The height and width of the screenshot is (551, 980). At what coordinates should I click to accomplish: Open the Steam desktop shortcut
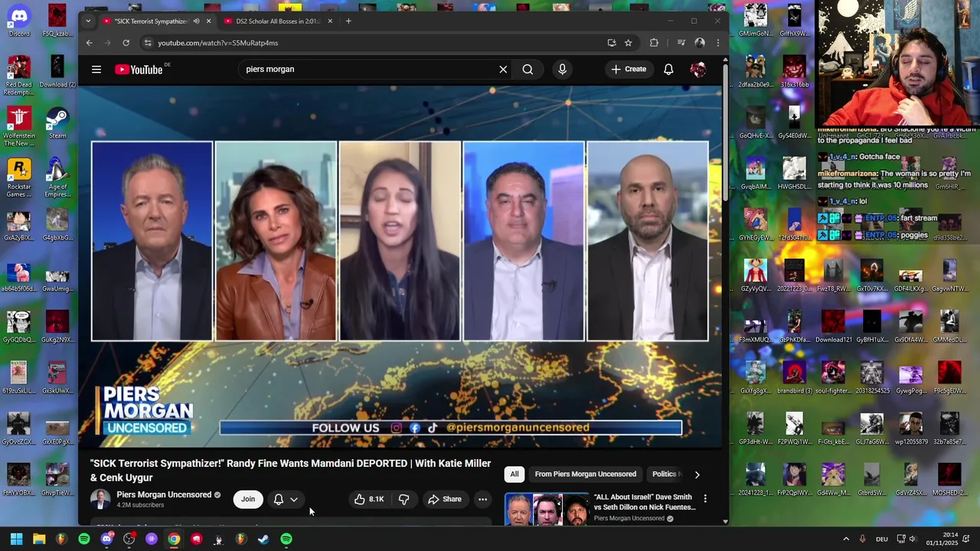tap(57, 122)
